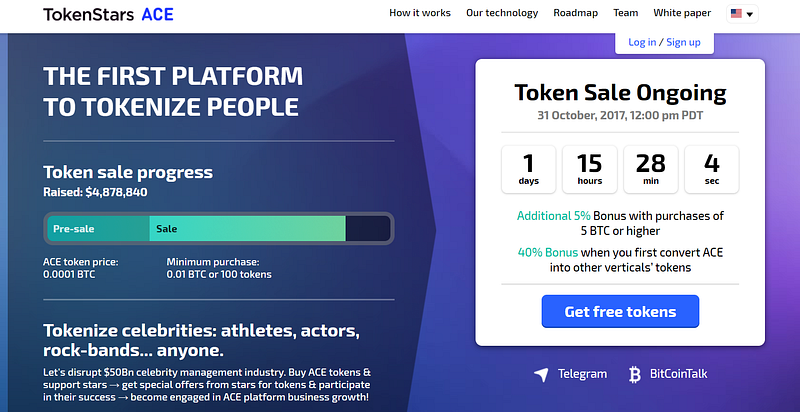Viewport: 800px width, 412px height.
Task: Click the days countdown box
Action: 529,169
